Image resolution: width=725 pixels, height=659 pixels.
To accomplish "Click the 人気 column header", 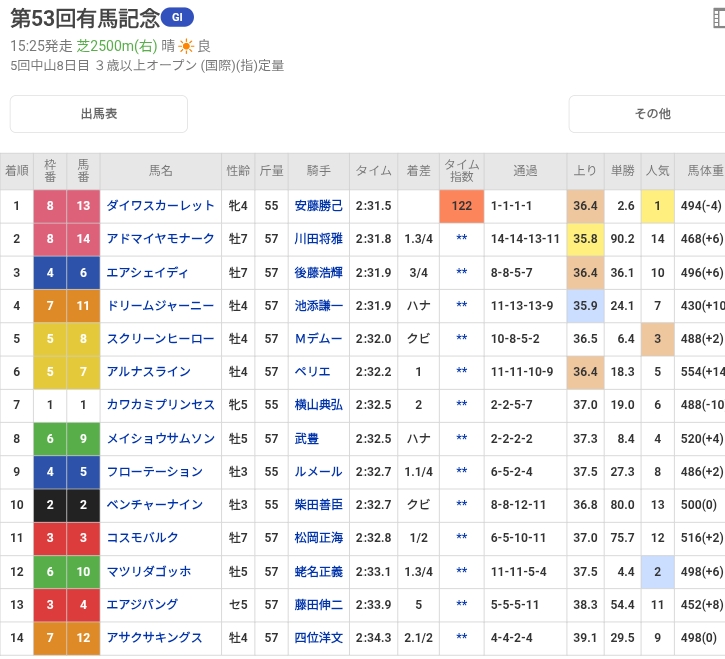I will [x=657, y=171].
